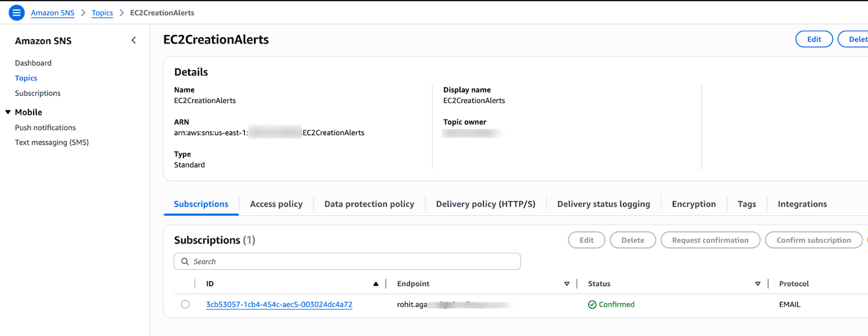The height and width of the screenshot is (336, 868).
Task: Switch to the Subscriptions tab
Action: [x=201, y=204]
